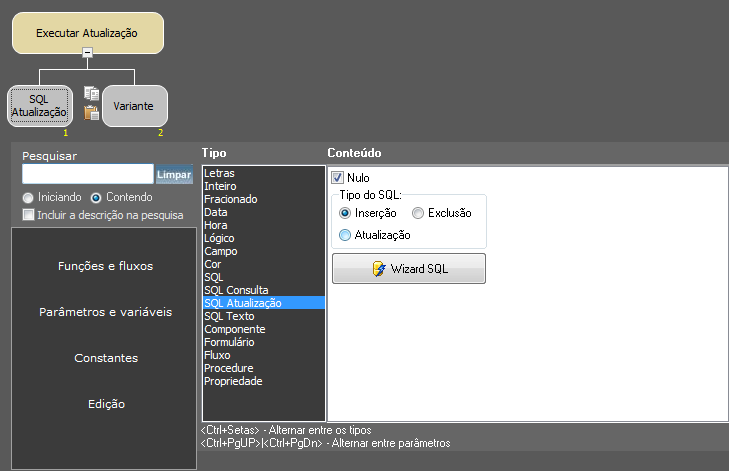
Task: Select the Executar Atualização root node
Action: (87, 33)
